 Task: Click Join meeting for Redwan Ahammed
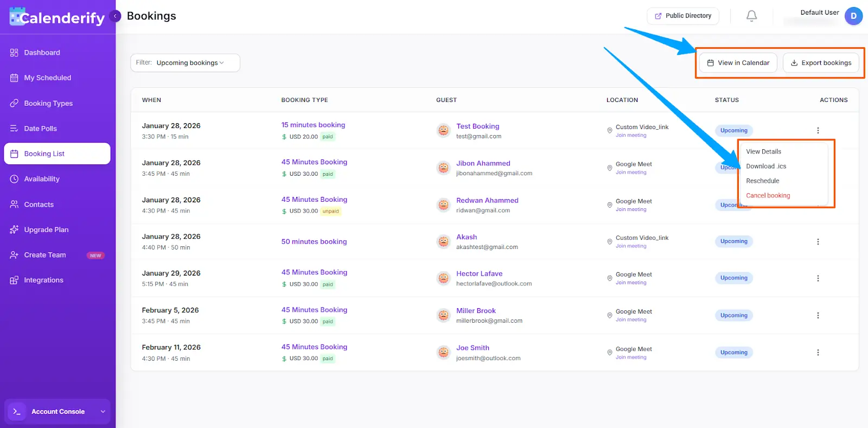[631, 209]
